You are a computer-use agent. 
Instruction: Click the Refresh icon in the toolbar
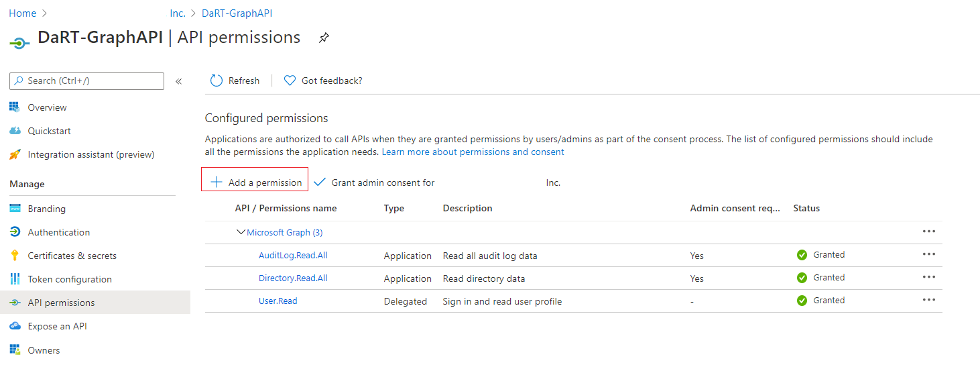coord(217,81)
